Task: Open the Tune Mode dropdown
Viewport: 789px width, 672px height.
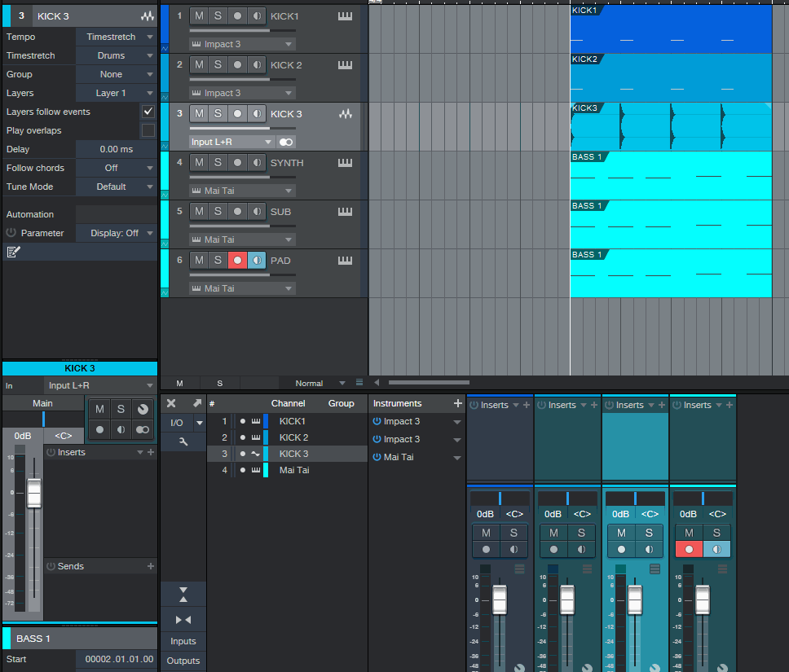Action: pos(117,187)
